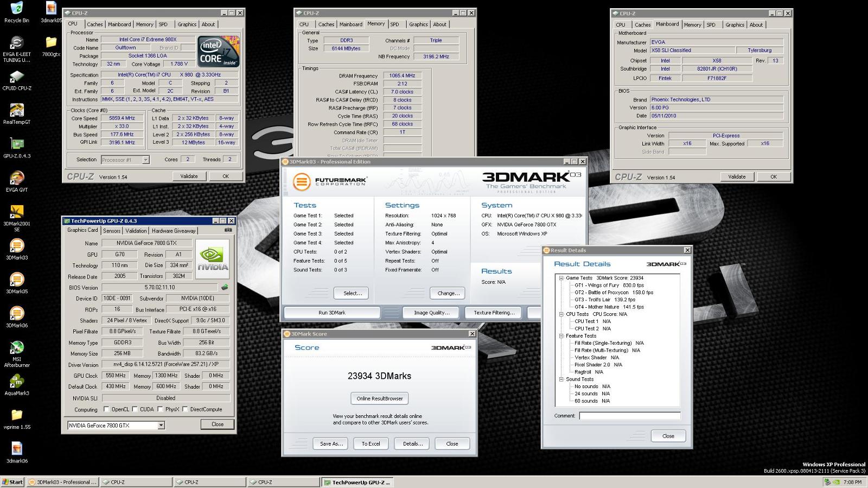Viewport: 868px width, 488px height.
Task: Click Texture Filtering... button
Action: [494, 313]
